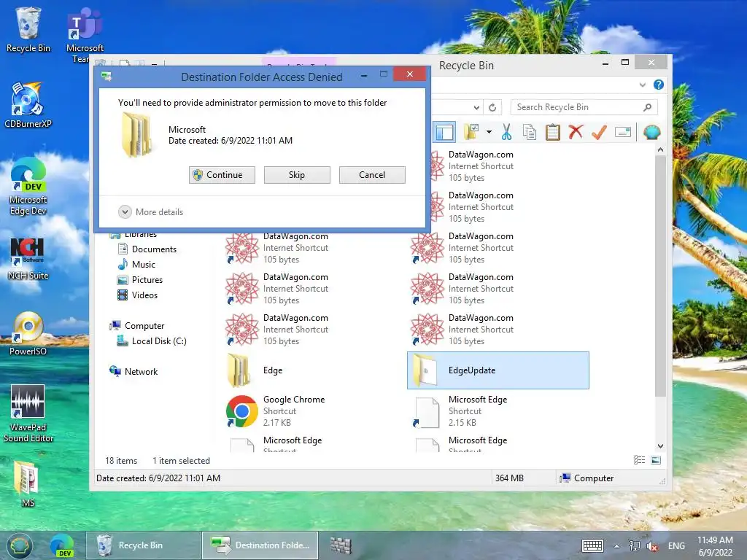Click Computer zone in the status bar
Image resolution: width=747 pixels, height=560 pixels.
point(587,478)
